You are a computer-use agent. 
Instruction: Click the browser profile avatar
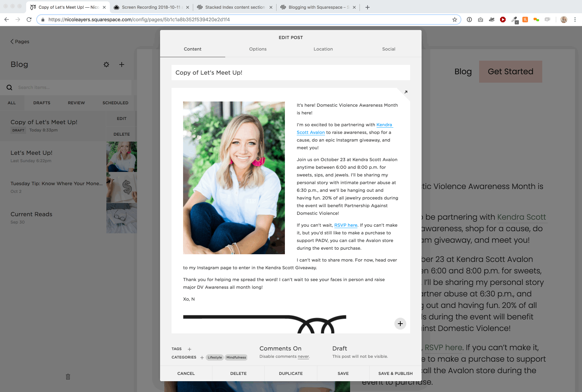coord(564,20)
